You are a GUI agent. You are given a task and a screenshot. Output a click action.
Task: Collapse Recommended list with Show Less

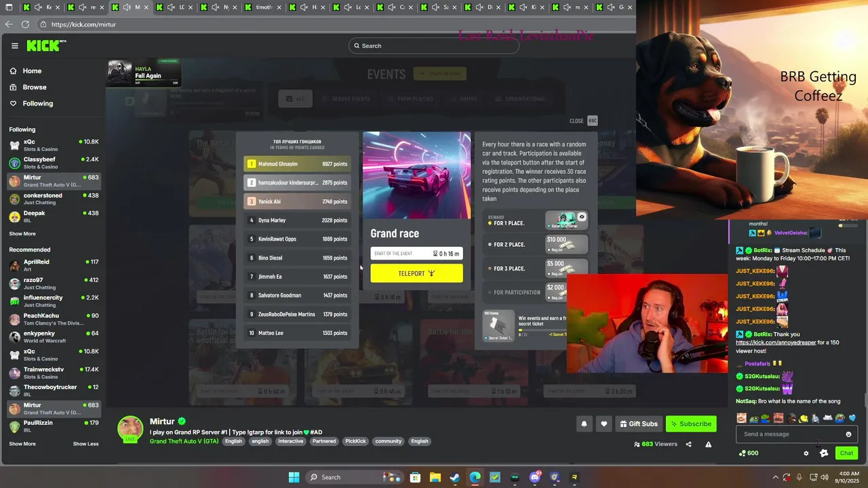click(x=85, y=444)
